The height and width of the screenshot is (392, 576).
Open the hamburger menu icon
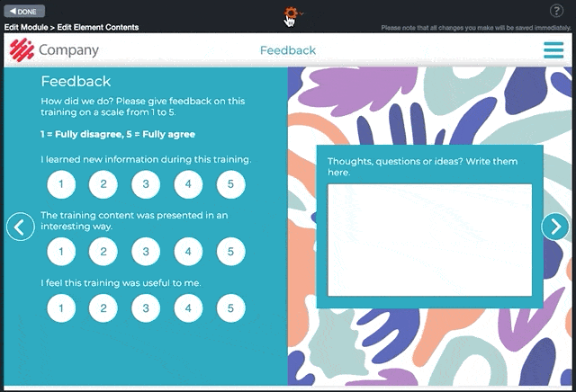pyautogui.click(x=553, y=50)
